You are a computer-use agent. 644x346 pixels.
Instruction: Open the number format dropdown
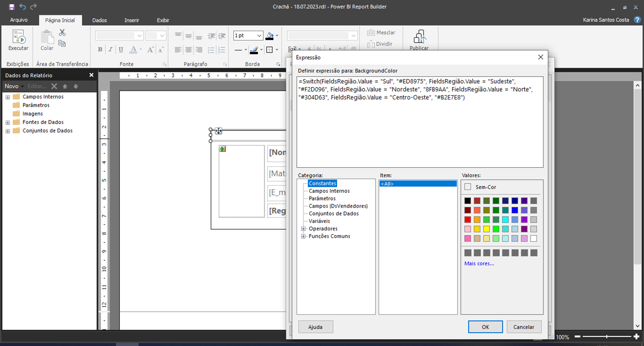[353, 36]
